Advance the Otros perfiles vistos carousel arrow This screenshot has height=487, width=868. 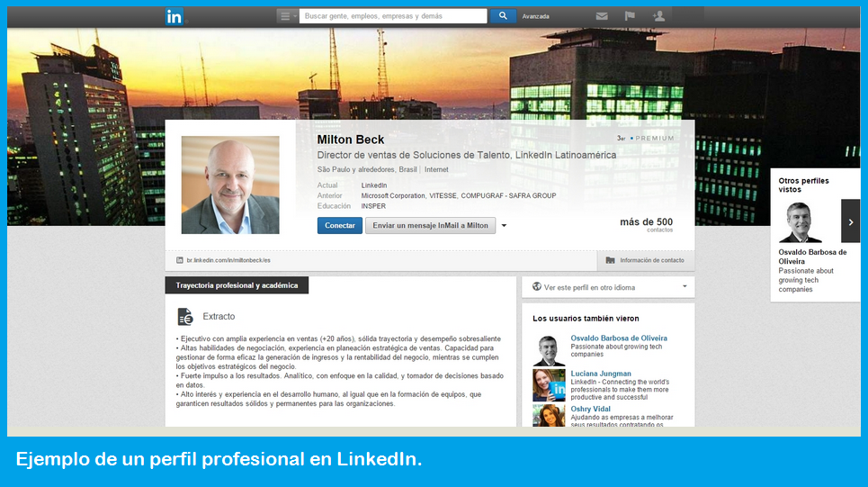[851, 221]
